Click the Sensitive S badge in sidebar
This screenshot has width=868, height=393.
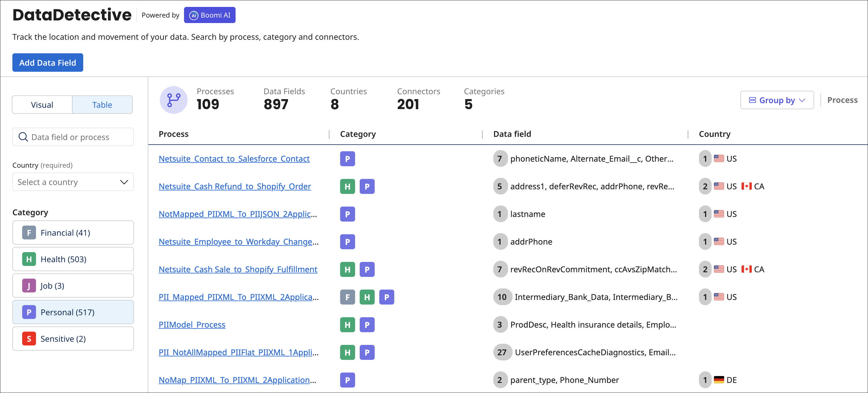[29, 339]
